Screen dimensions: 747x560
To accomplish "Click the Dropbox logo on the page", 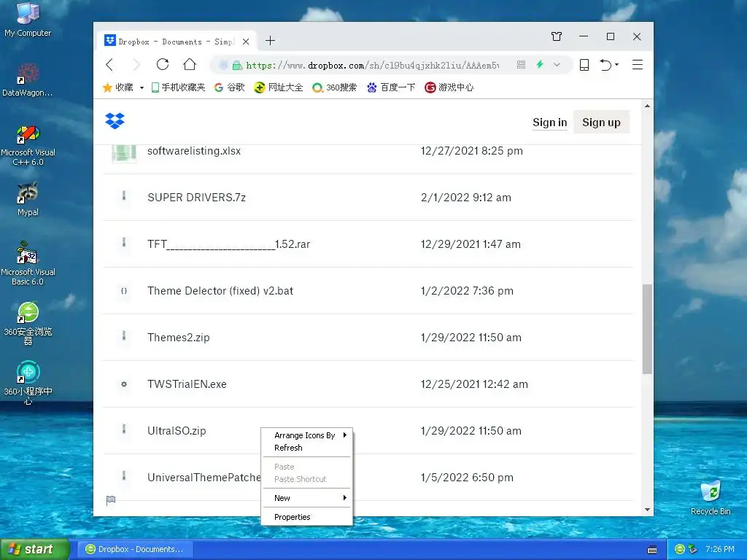I will 115,121.
